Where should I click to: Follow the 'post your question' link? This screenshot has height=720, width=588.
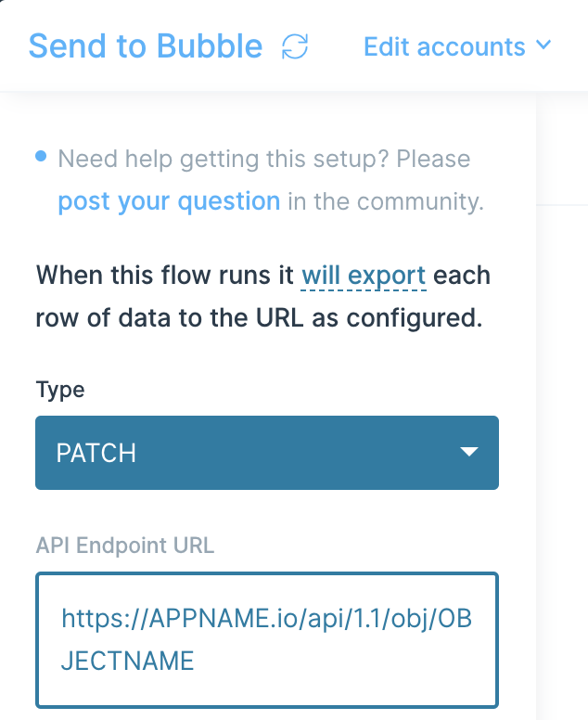pyautogui.click(x=169, y=201)
